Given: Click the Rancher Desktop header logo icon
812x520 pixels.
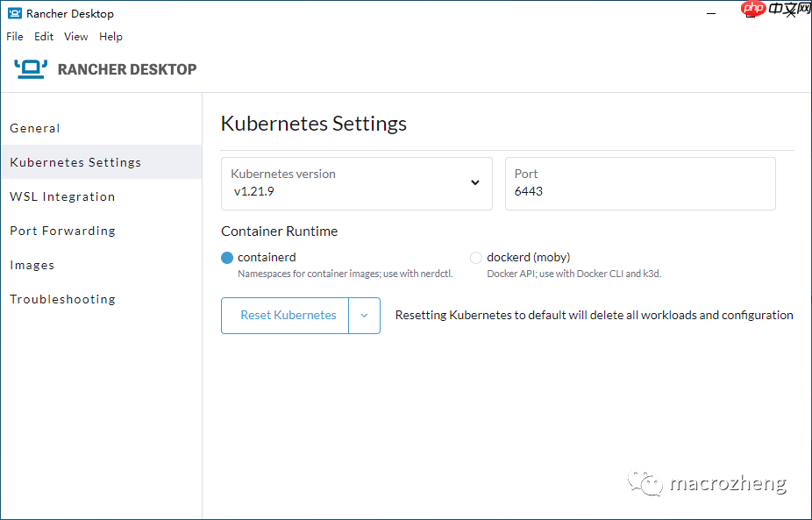Looking at the screenshot, I should click(31, 68).
